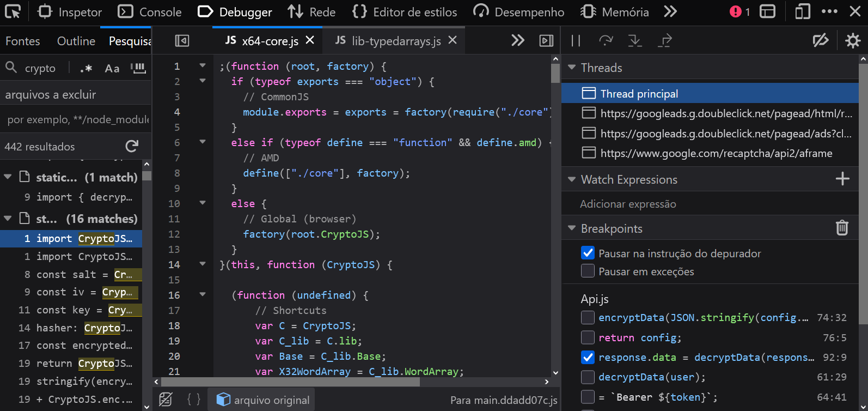Show hidden source tabs chevron
This screenshot has height=411, width=868.
point(518,40)
